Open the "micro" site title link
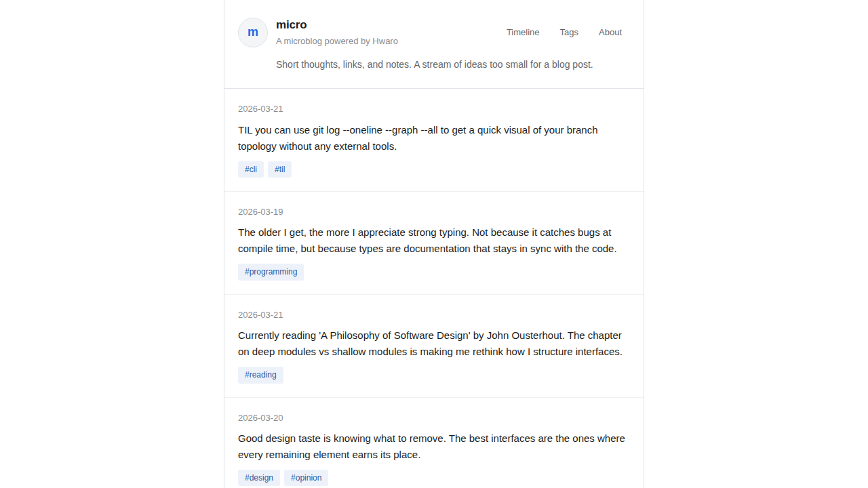Image resolution: width=868 pixels, height=488 pixels. 292,25
